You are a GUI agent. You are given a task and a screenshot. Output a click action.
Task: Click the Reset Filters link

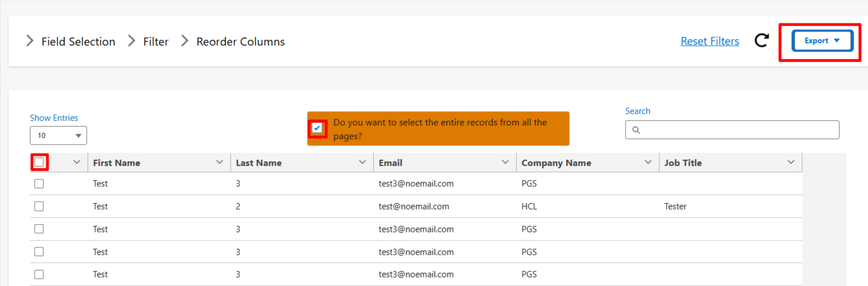pyautogui.click(x=710, y=41)
